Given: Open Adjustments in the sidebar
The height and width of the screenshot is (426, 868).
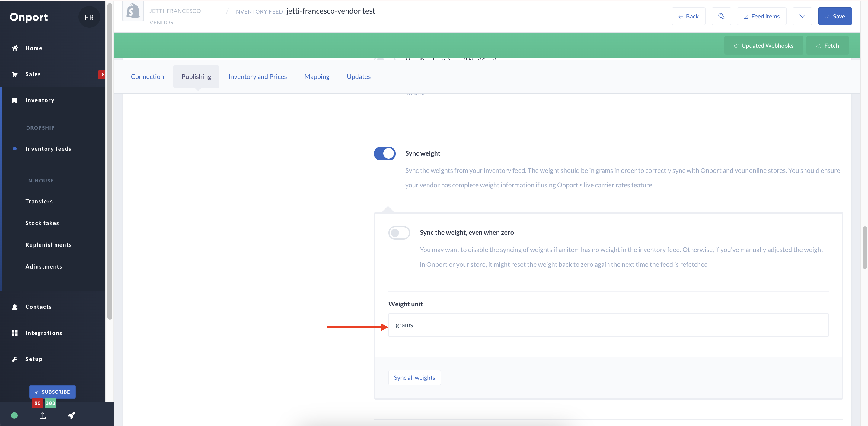Looking at the screenshot, I should pyautogui.click(x=44, y=267).
